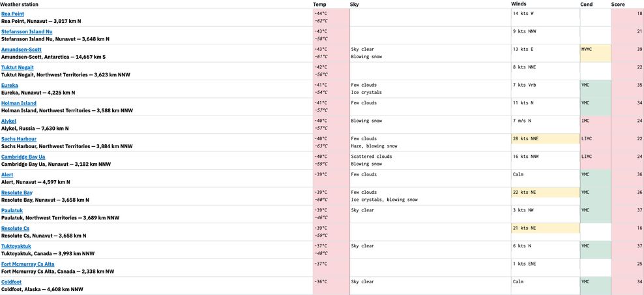Open the Resolute Bay link
Image resolution: width=644 pixels, height=295 pixels.
[17, 193]
